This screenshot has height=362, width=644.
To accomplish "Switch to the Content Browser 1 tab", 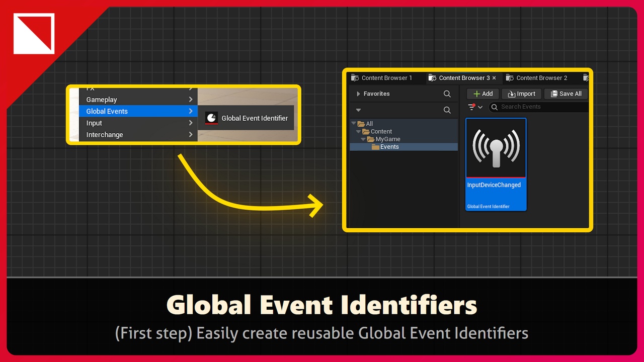I will (382, 78).
